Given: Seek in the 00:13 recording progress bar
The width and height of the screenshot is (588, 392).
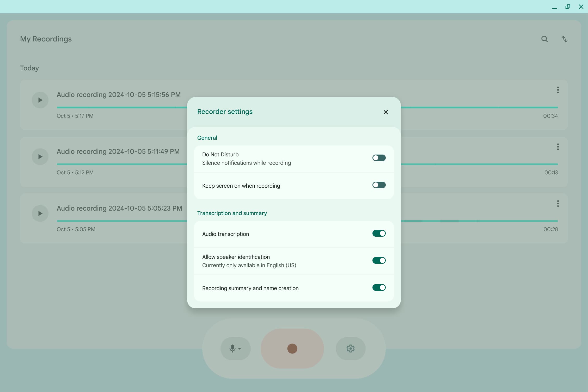Looking at the screenshot, I should (x=479, y=164).
